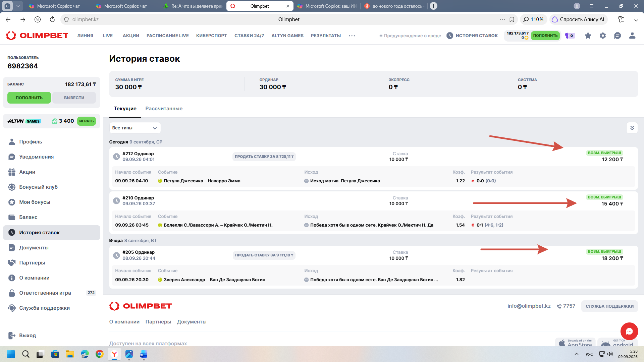Open new browser tab plus button
The image size is (644, 362).
(433, 6)
